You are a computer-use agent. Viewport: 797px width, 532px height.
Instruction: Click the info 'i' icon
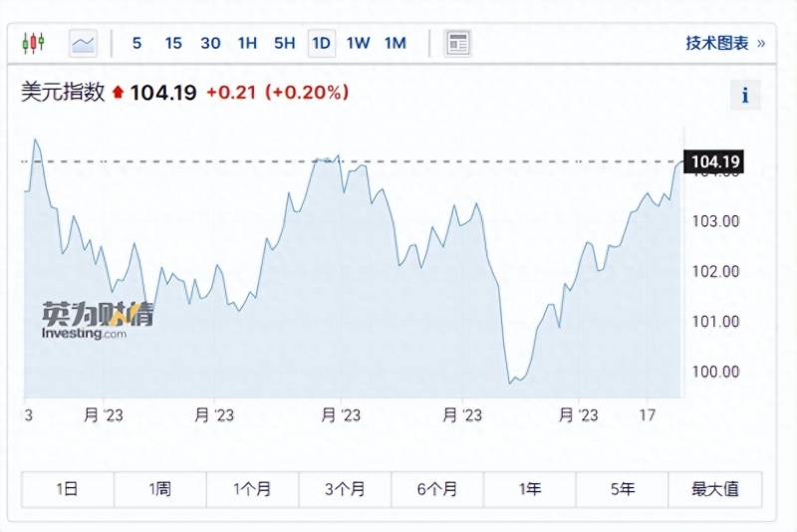tap(744, 96)
